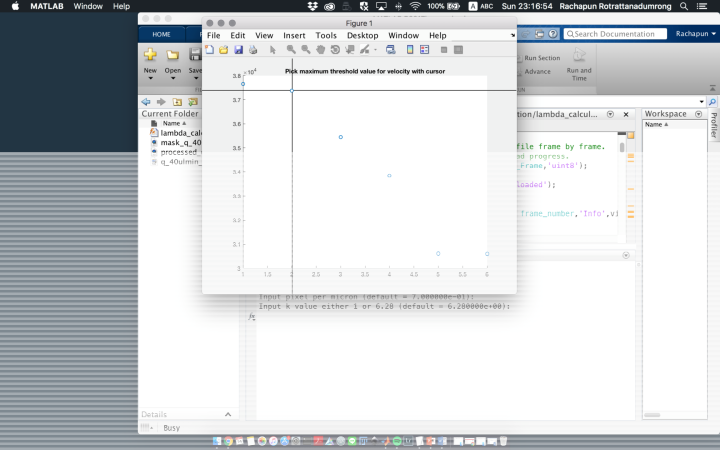Print the figure with the printer icon
Image resolution: width=720 pixels, height=450 pixels.
click(x=253, y=49)
